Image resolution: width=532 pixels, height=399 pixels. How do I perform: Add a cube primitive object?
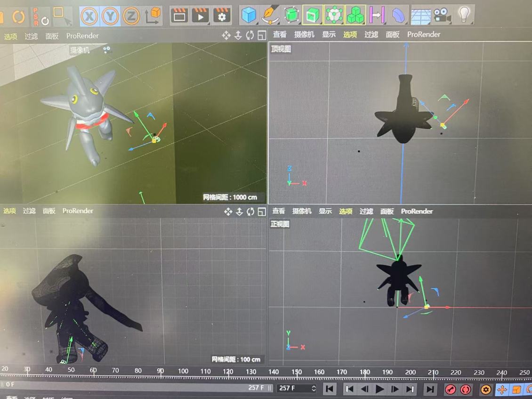(249, 15)
